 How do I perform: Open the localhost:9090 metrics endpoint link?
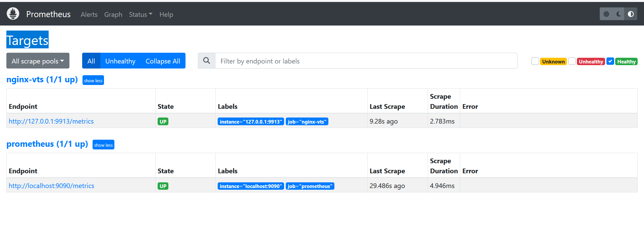pyautogui.click(x=51, y=186)
